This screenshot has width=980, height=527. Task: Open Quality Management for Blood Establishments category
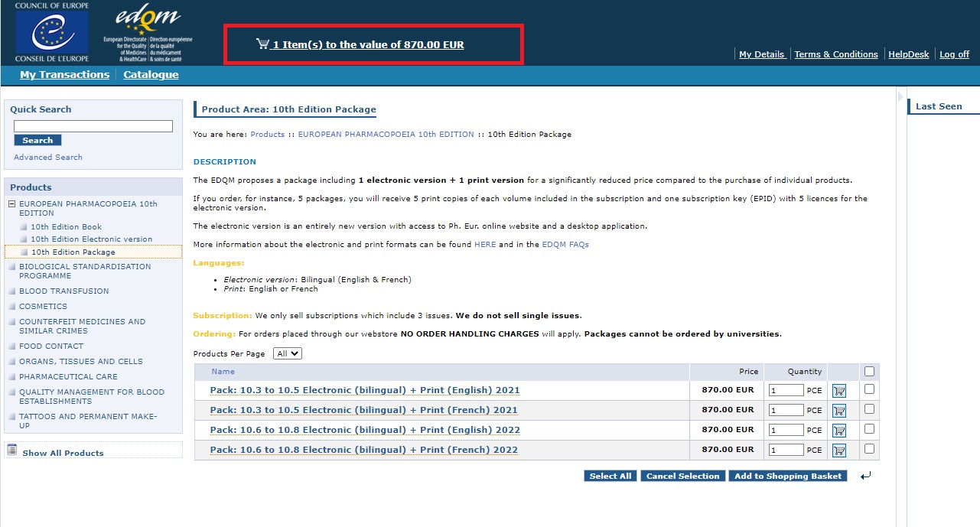(x=92, y=396)
